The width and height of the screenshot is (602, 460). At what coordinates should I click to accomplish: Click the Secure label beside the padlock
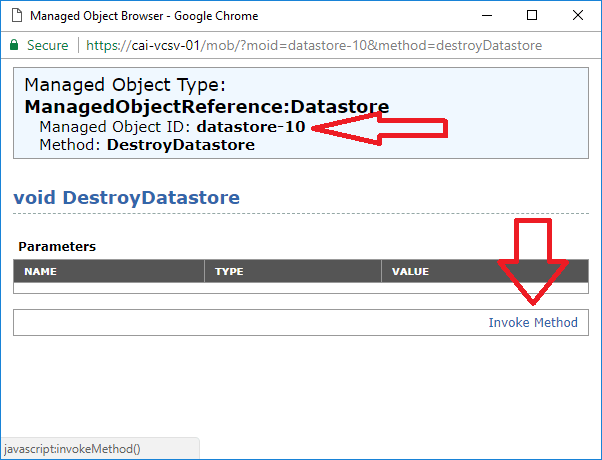pyautogui.click(x=48, y=46)
